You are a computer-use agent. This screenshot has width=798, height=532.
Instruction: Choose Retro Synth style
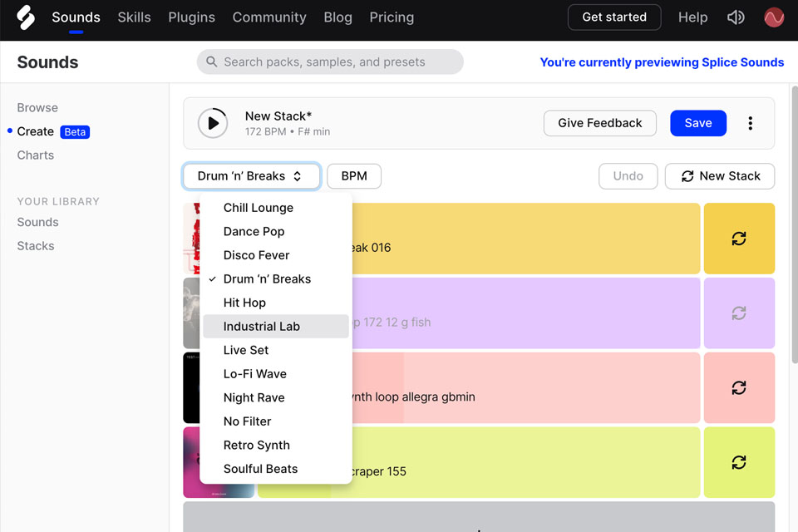coord(276,446)
